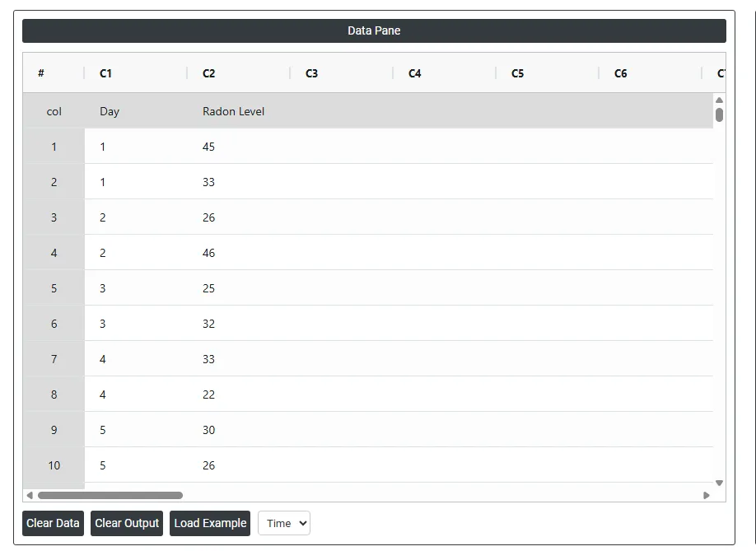Click Day value in row 1
756x551 pixels.
(136, 147)
